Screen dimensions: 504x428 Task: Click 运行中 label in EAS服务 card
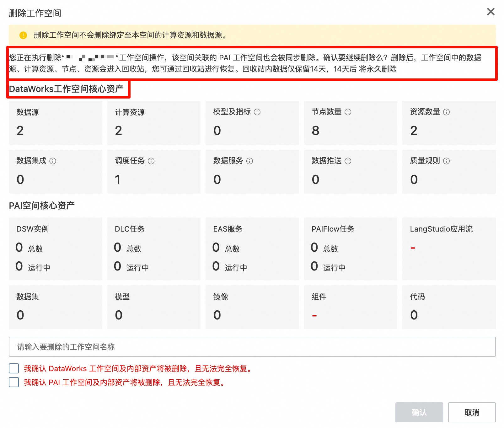click(236, 268)
